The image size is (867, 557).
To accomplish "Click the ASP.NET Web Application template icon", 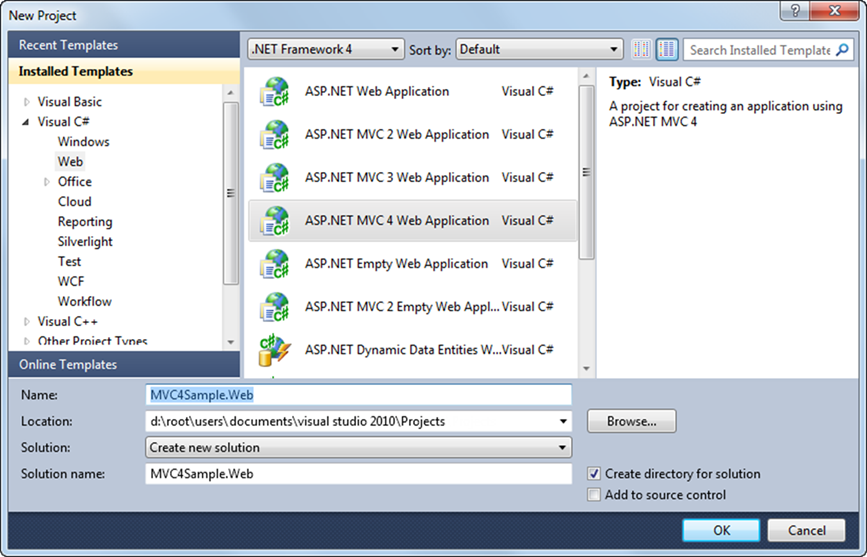I will pos(274,92).
